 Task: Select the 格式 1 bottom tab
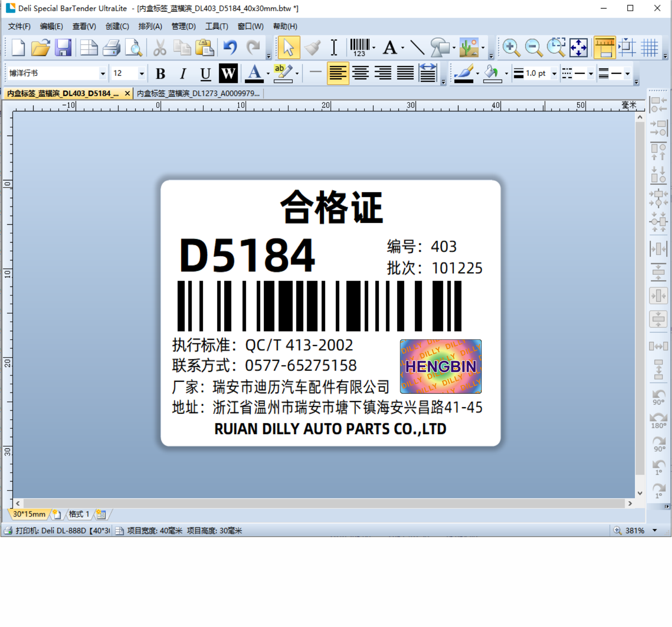(x=79, y=514)
